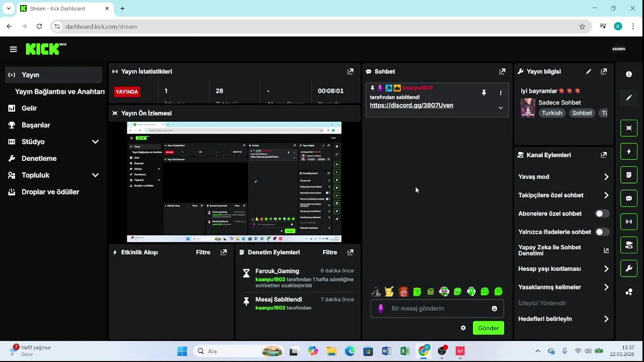Screen dimensions: 644x362
Task: Toggle wrench stream info widget icon
Action: pyautogui.click(x=629, y=268)
